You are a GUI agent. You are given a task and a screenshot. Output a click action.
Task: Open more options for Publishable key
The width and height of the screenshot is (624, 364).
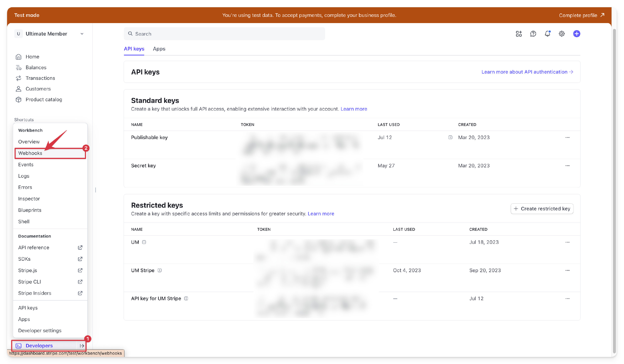tap(567, 137)
